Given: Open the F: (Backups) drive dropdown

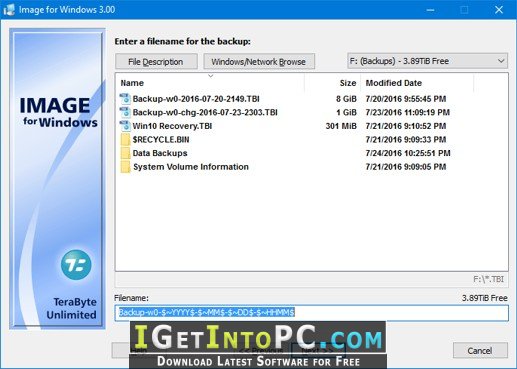Looking at the screenshot, I should coord(427,61).
